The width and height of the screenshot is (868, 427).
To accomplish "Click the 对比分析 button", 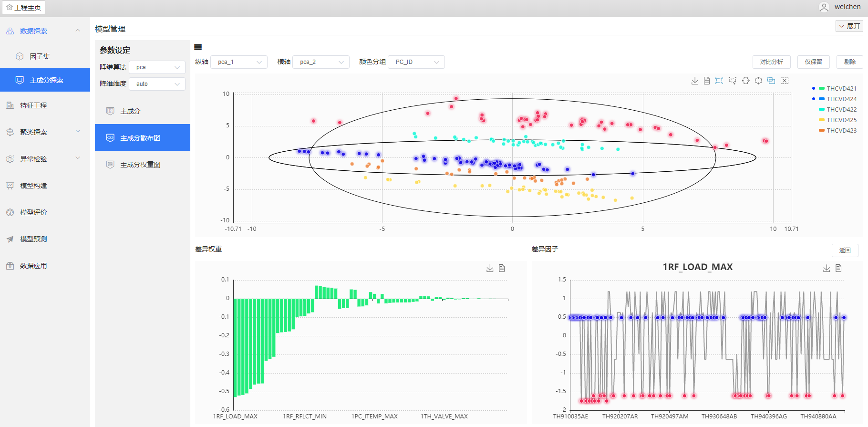I will click(771, 62).
